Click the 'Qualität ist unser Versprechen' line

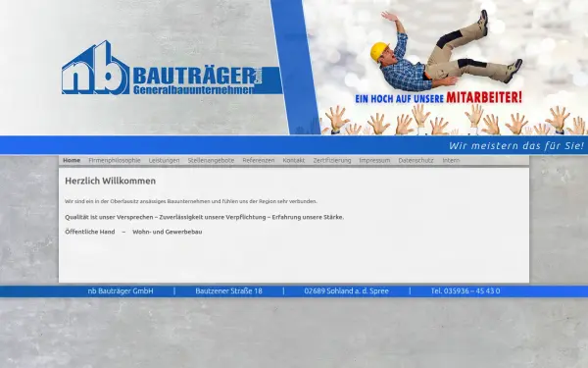205,217
